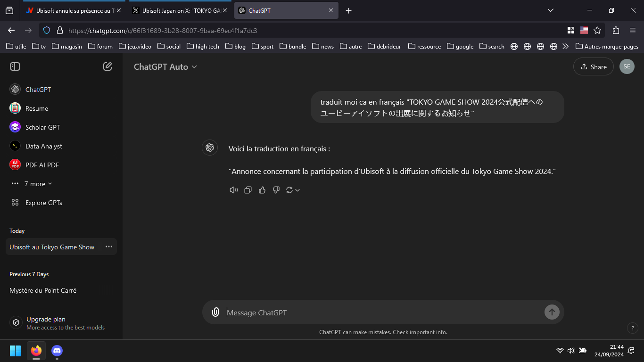Toggle the ChatGPT sidebar closed
644x362 pixels.
coord(15,66)
